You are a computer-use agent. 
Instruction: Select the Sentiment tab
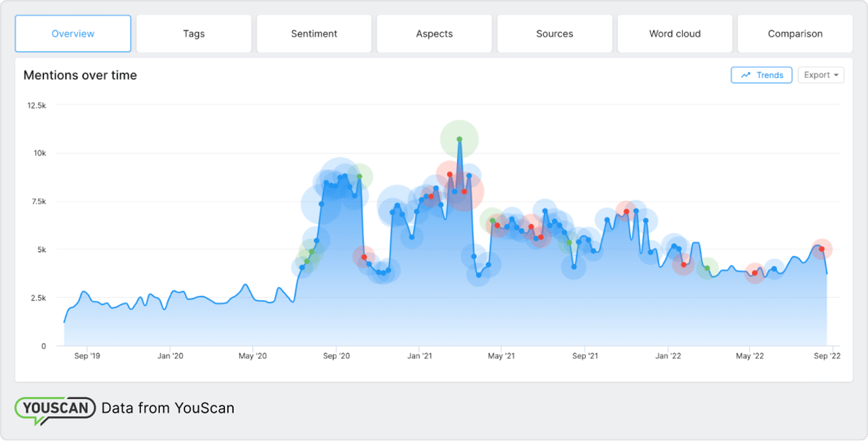point(314,33)
